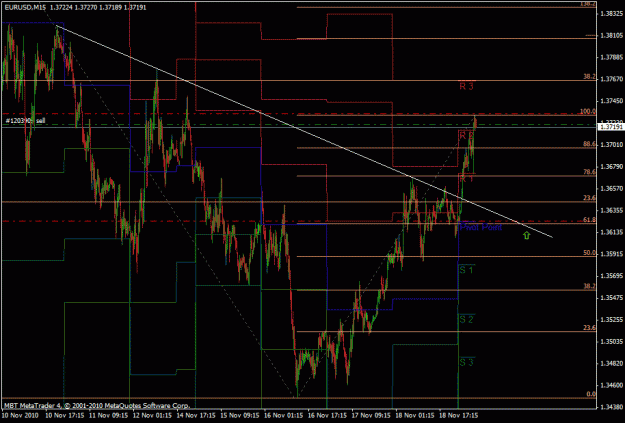This screenshot has width=625, height=423.
Task: Click the '61.8' Fibonacci level label
Action: point(590,220)
